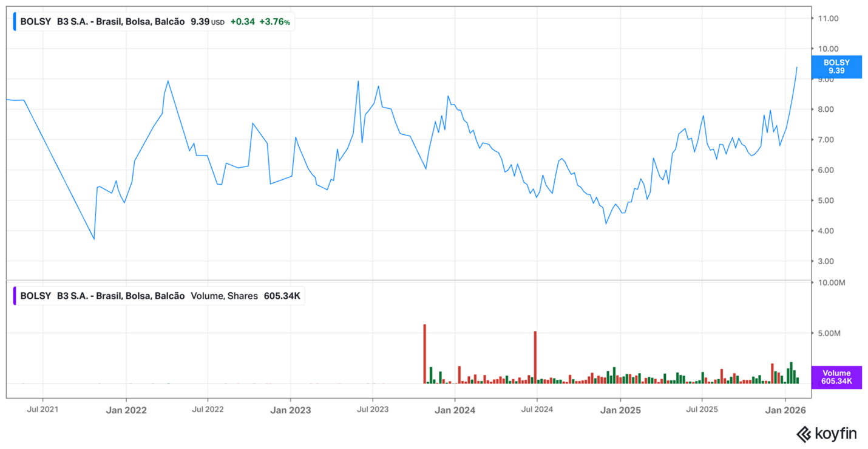
Task: Click the Jan 2025 x-axis label
Action: coord(620,410)
